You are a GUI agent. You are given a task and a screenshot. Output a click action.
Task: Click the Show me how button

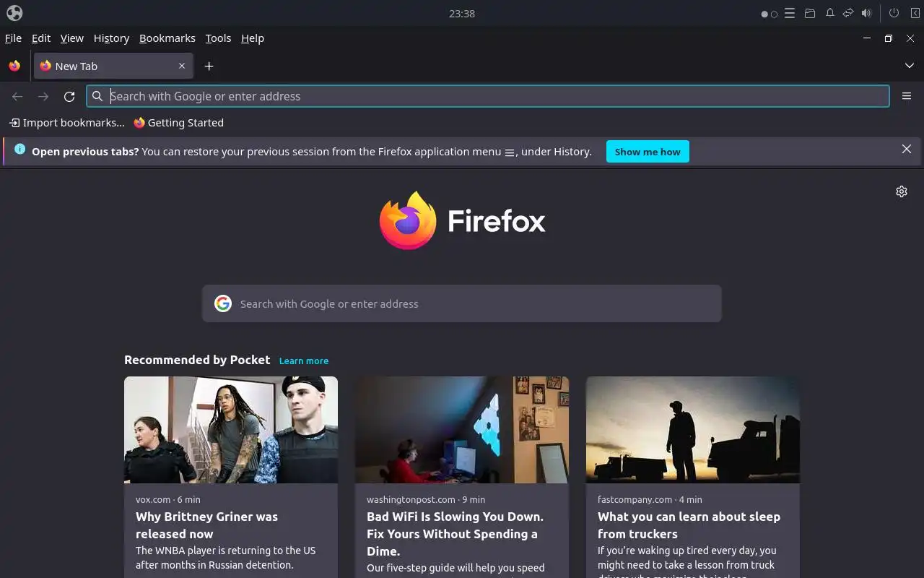tap(648, 152)
